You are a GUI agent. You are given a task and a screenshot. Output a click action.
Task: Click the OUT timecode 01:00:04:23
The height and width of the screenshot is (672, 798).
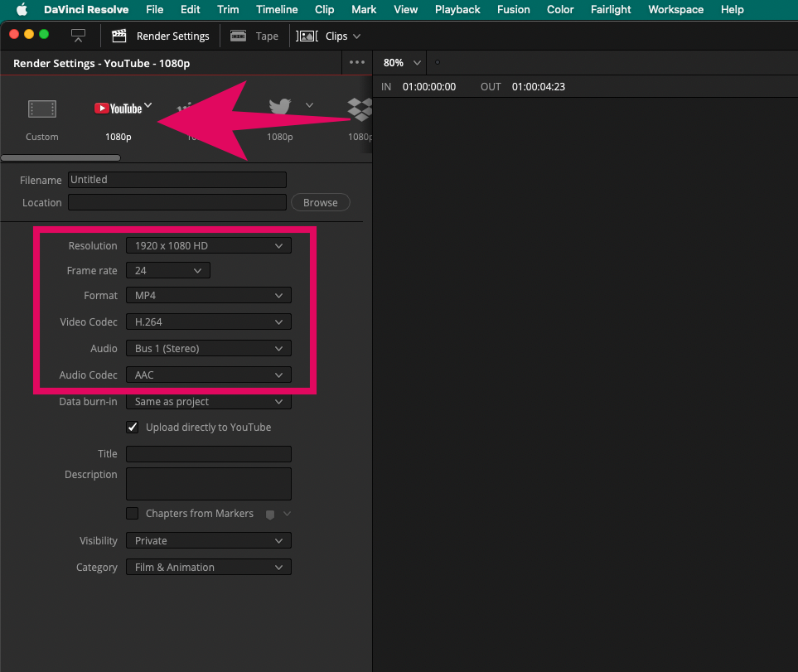[539, 87]
